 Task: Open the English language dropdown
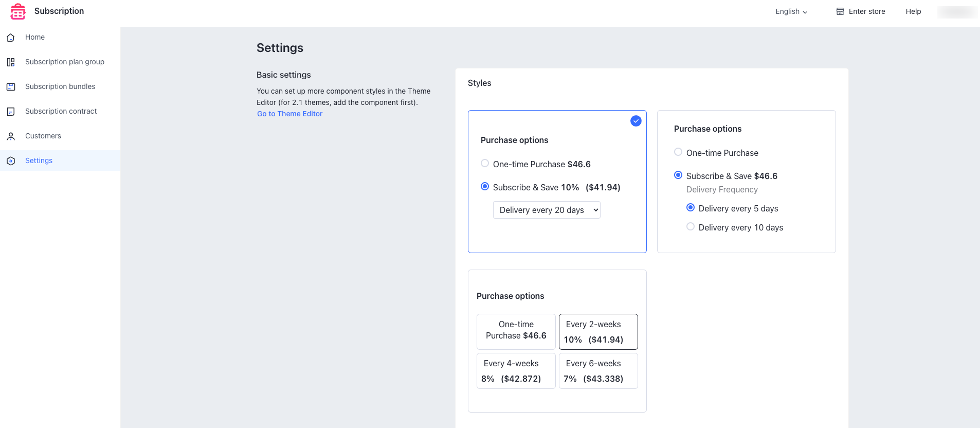click(x=791, y=11)
